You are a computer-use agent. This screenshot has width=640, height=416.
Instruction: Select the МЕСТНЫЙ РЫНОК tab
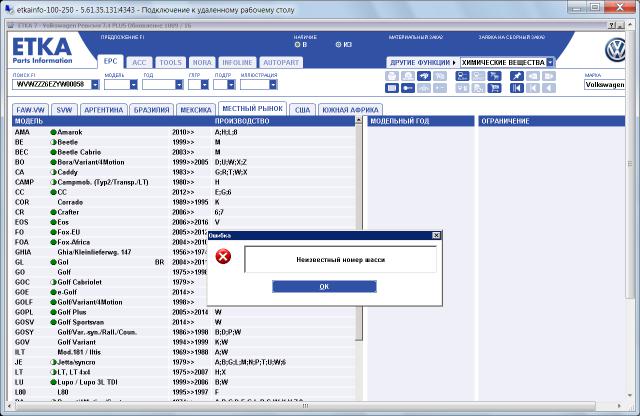(253, 109)
